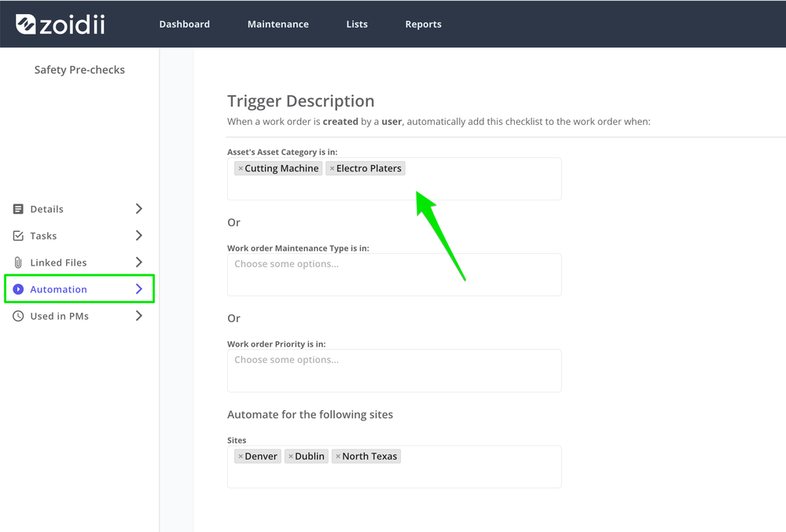Click the Tasks checkbox icon
Viewport: 786px width, 532px height.
point(18,236)
